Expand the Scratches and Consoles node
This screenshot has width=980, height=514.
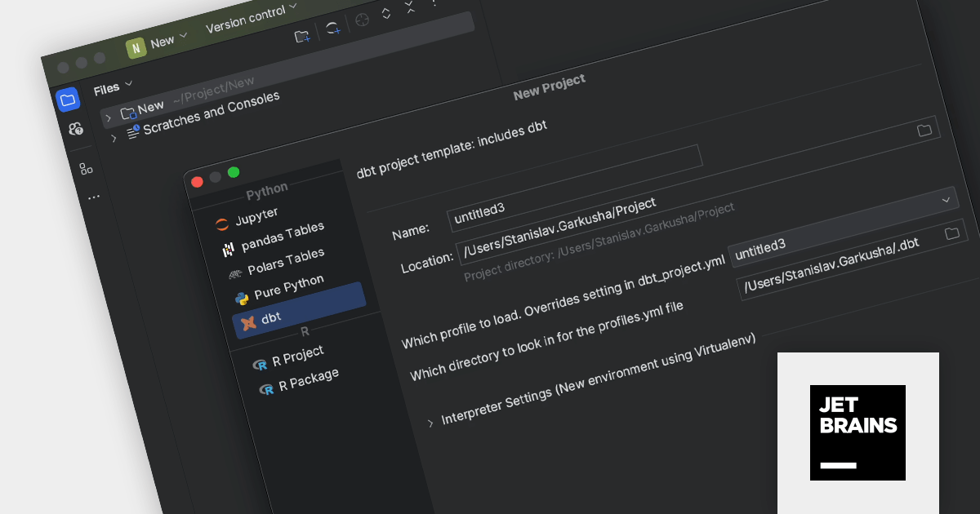click(x=114, y=139)
